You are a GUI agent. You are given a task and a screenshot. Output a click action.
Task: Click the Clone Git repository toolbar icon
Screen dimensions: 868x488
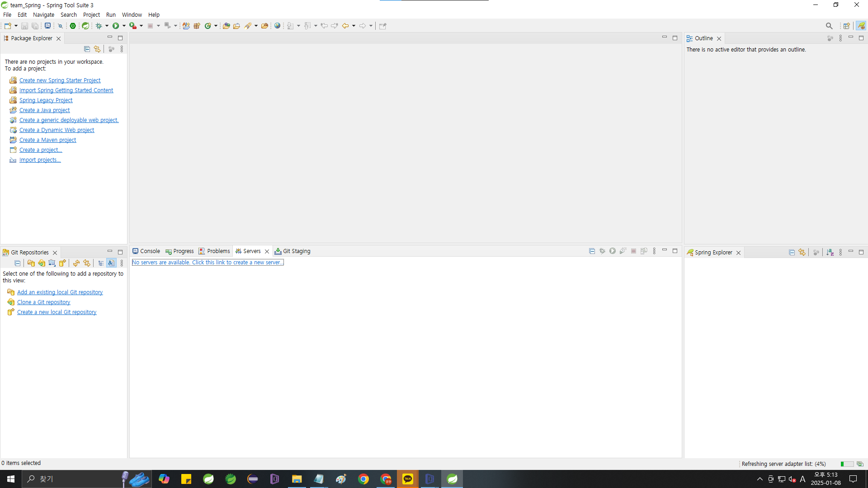click(42, 263)
